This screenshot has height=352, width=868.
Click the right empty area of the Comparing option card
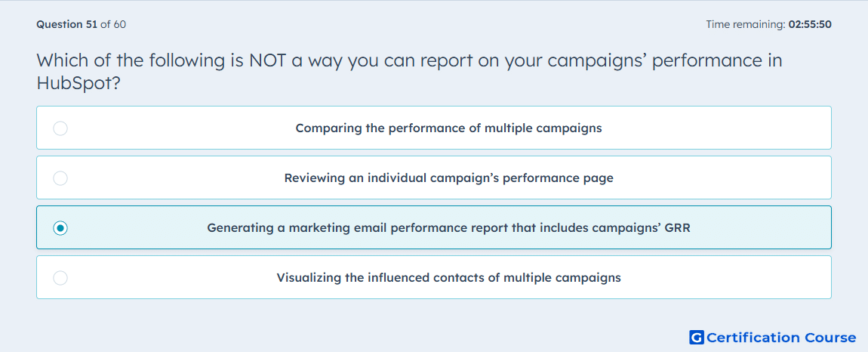[x=719, y=128]
